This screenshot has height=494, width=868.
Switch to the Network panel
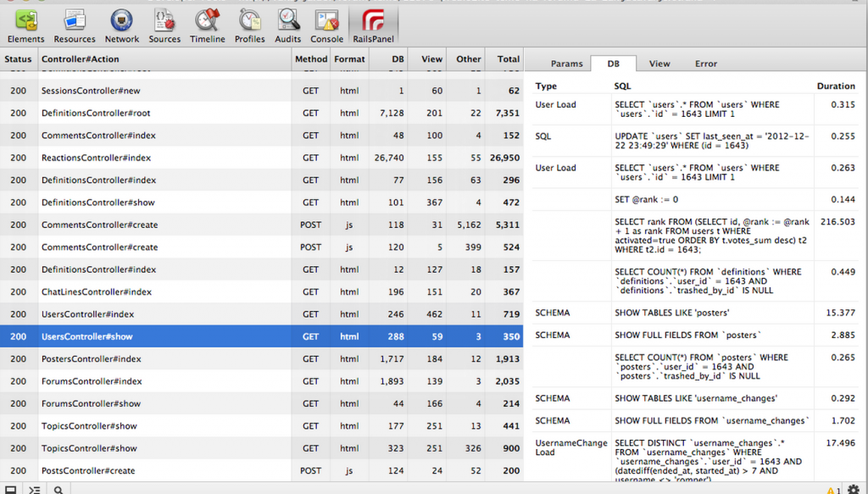[x=122, y=25]
